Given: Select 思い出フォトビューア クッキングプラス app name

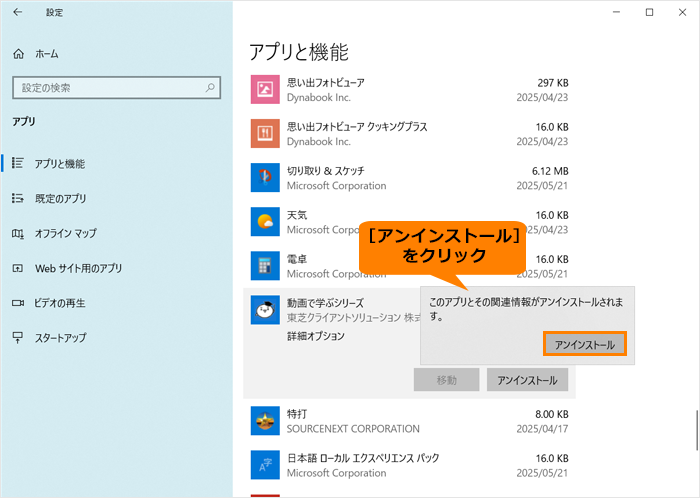Looking at the screenshot, I should pos(357,127).
